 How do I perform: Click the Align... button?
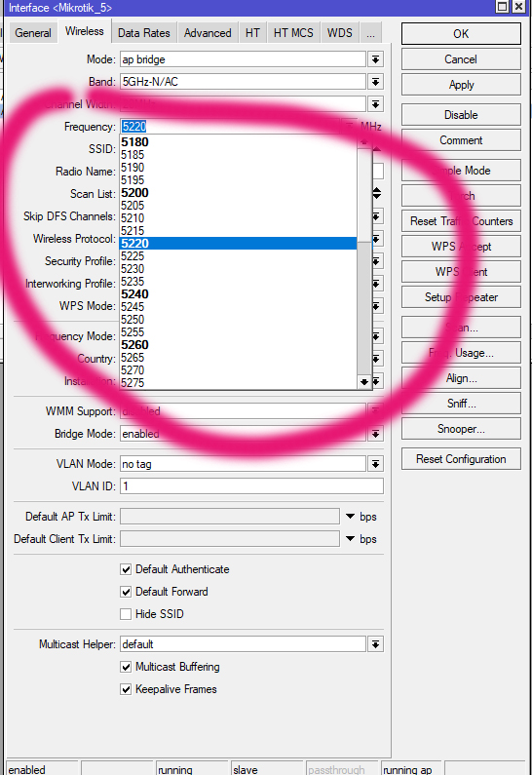[x=461, y=378]
